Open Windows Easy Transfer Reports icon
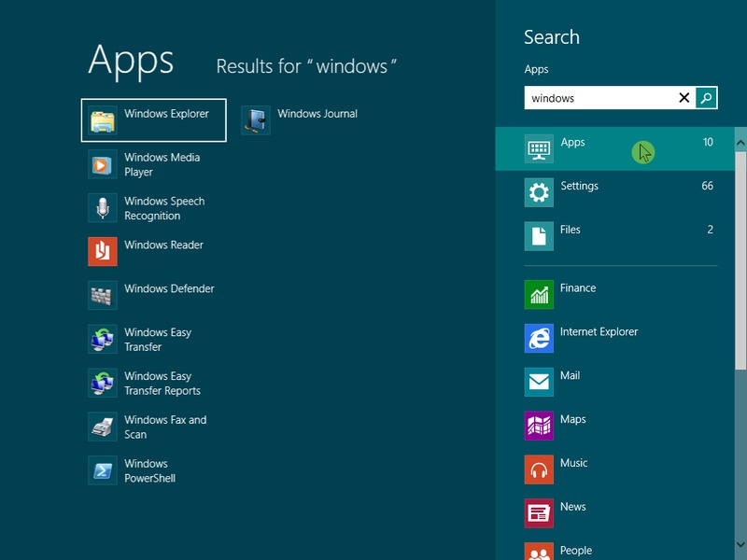The image size is (747, 560). 103,383
